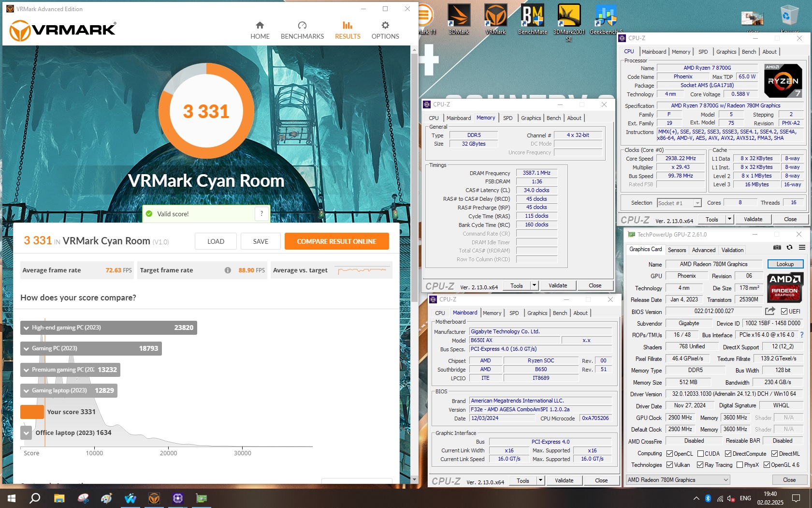
Task: Expand Premium gaming PC comparison row
Action: [71, 370]
